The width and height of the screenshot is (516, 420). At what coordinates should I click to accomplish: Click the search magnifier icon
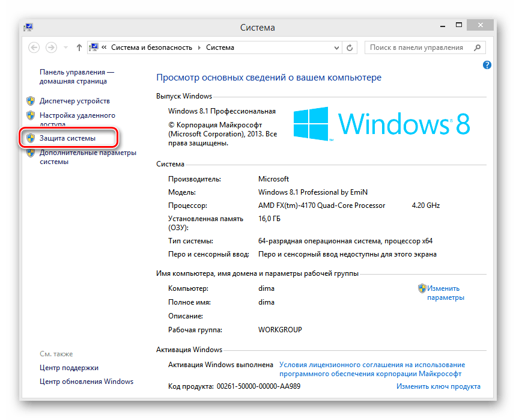pyautogui.click(x=477, y=47)
